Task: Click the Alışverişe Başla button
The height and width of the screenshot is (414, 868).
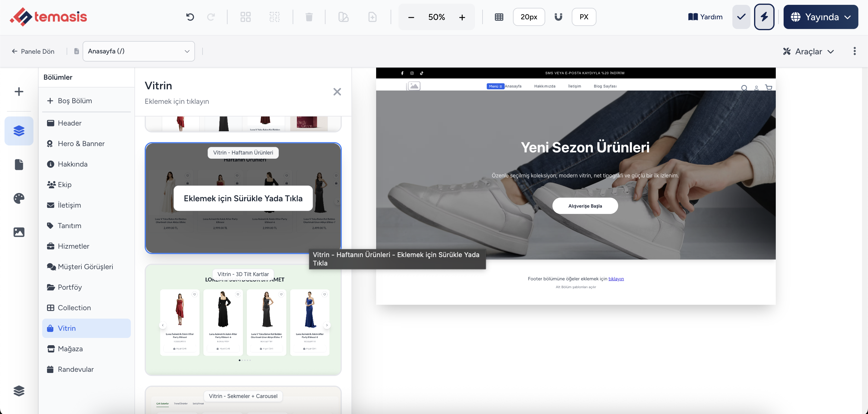Action: click(x=585, y=206)
